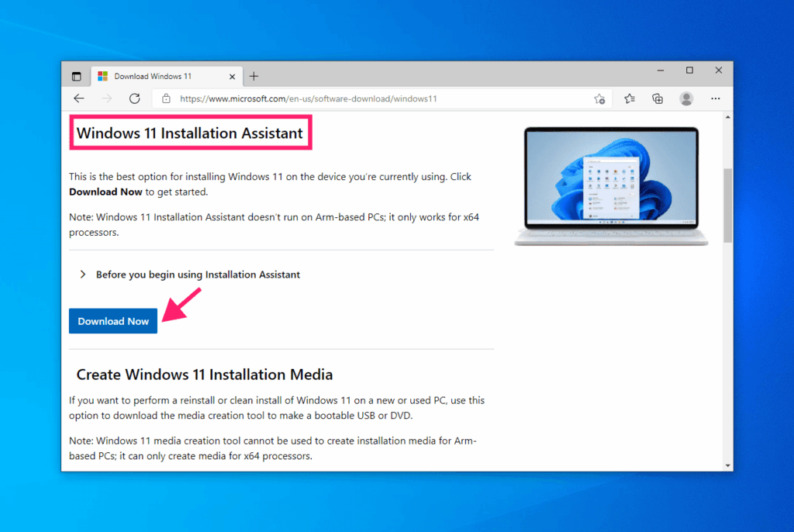Image resolution: width=794 pixels, height=532 pixels.
Task: Open the user profile avatar
Action: click(x=686, y=98)
